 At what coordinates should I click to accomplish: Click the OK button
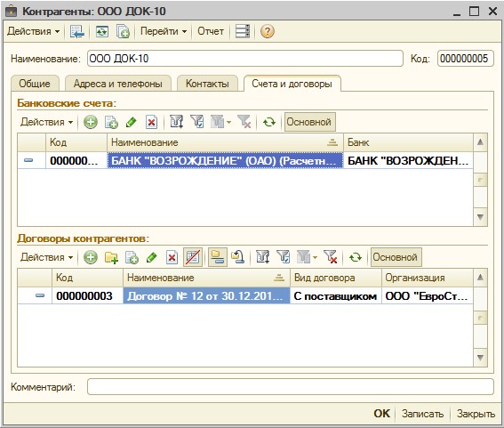[x=382, y=414]
